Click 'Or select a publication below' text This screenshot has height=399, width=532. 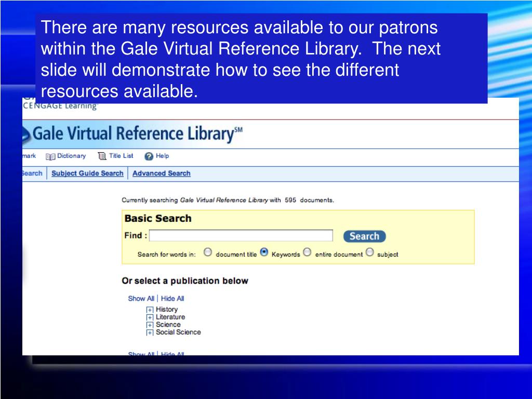pyautogui.click(x=185, y=281)
